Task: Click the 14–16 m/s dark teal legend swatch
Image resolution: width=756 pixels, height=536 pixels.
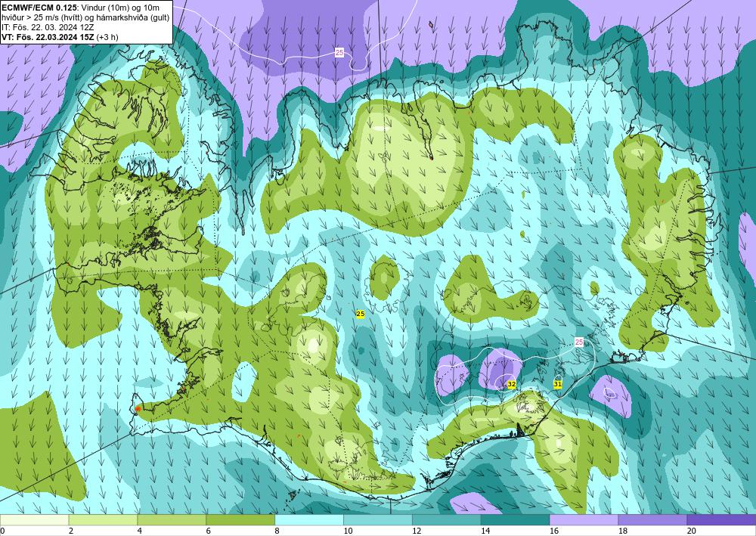Action: [515, 520]
